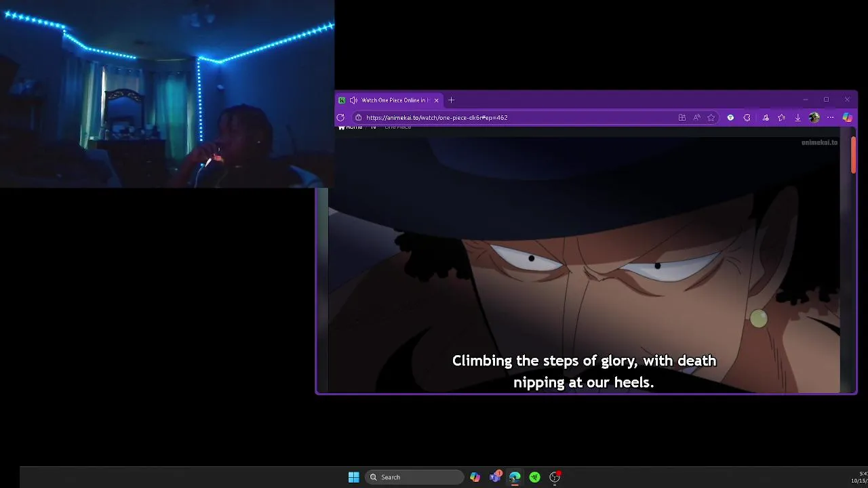Click the One Piece video player
The image size is (868, 488).
coord(584,264)
